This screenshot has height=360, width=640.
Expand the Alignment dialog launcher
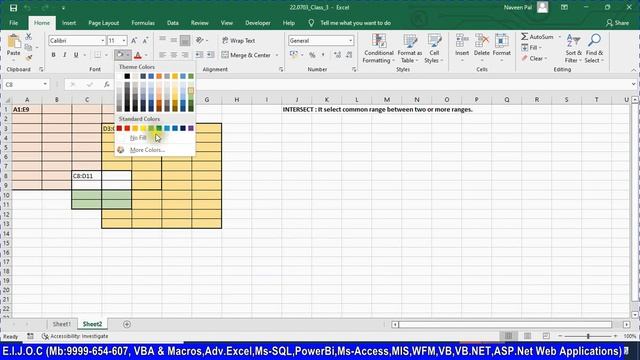pyautogui.click(x=281, y=69)
